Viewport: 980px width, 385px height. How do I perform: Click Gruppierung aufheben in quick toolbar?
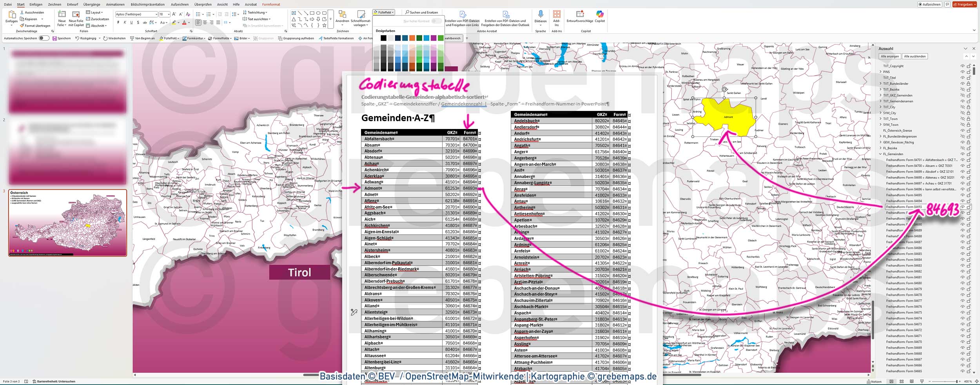coord(296,38)
